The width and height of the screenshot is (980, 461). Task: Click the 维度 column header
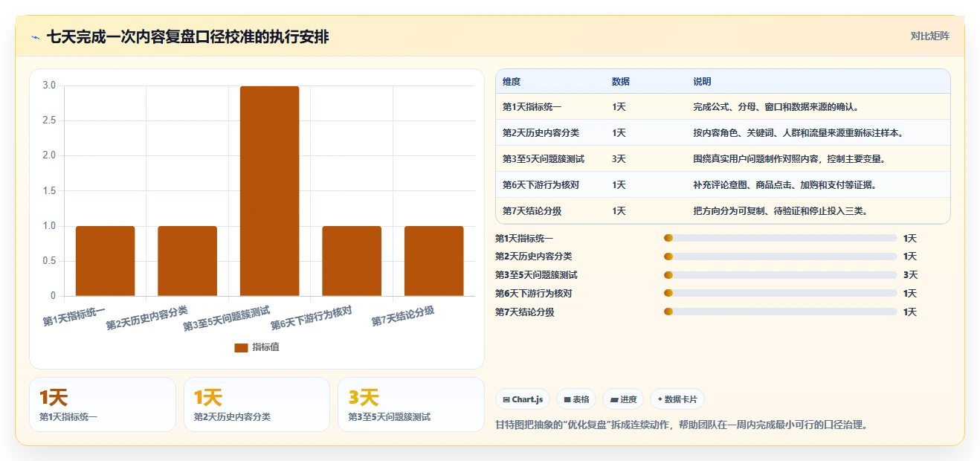[512, 82]
